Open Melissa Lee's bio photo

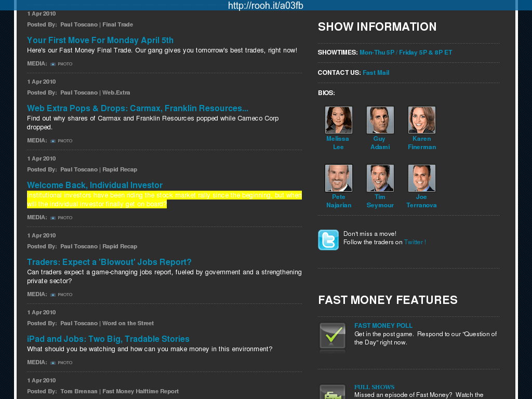click(x=338, y=120)
